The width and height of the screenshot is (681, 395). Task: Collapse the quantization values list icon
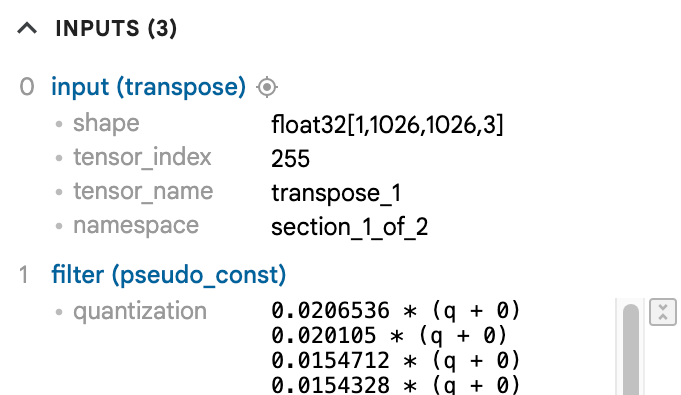663,312
